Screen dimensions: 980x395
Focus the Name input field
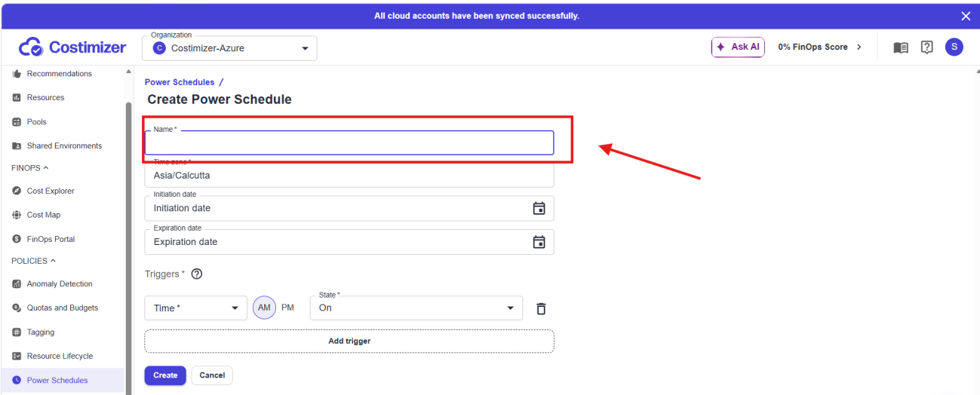tap(349, 143)
